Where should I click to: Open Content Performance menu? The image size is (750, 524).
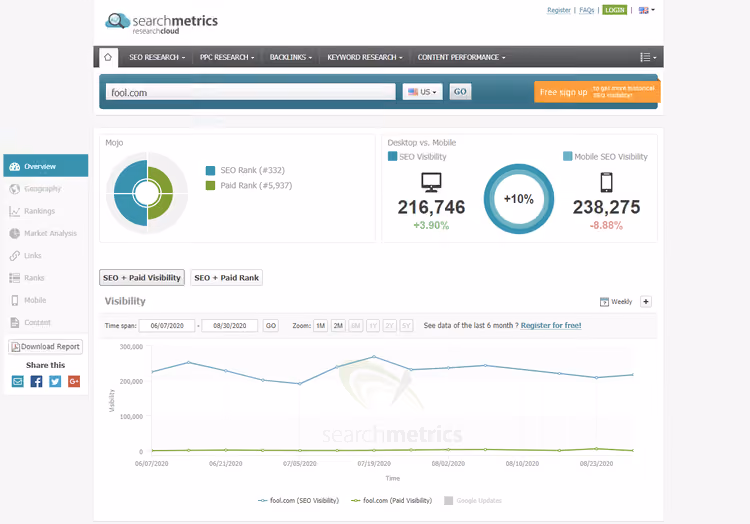click(461, 57)
